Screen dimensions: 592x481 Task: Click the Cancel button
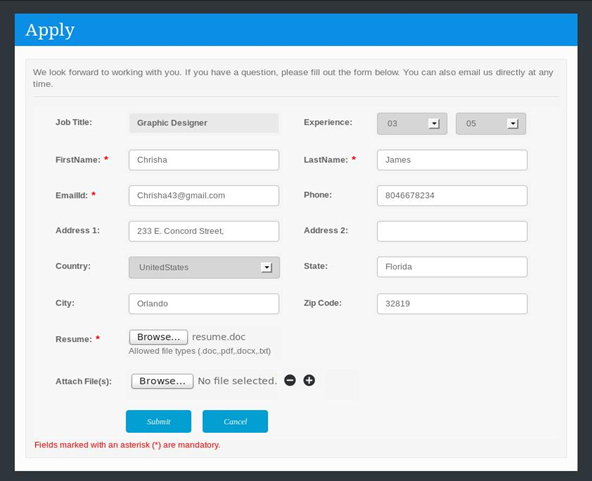pos(235,421)
